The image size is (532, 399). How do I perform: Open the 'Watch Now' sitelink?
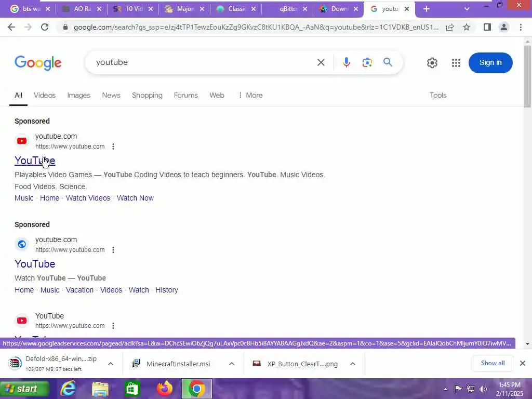[136, 198]
